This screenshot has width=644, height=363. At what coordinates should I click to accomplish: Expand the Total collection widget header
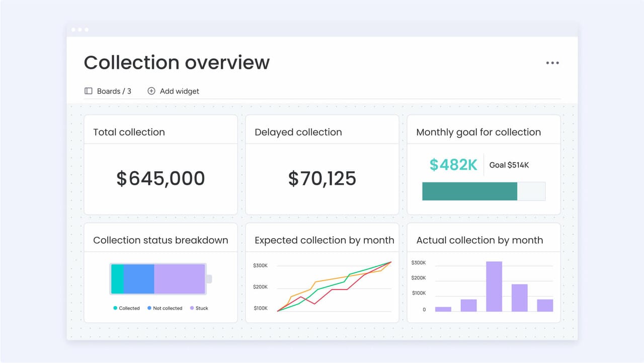coord(129,132)
